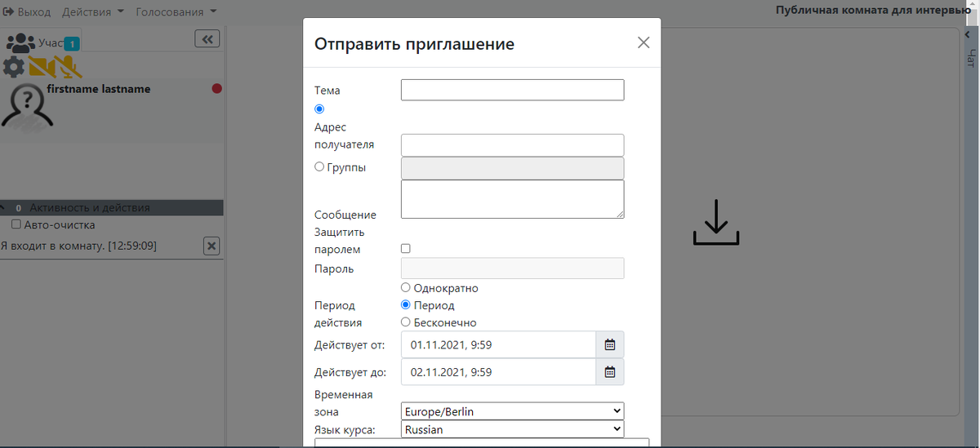Select the Бесконечно validity option
This screenshot has height=448, width=980.
point(406,322)
